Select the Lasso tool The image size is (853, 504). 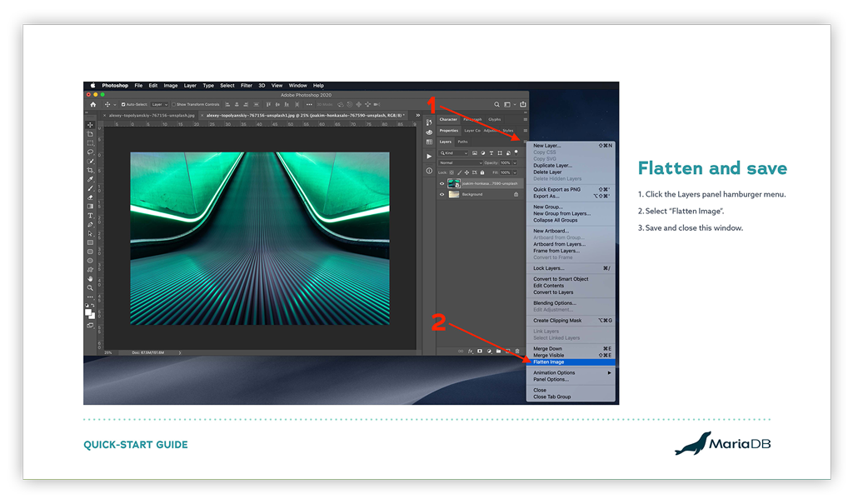pos(91,152)
